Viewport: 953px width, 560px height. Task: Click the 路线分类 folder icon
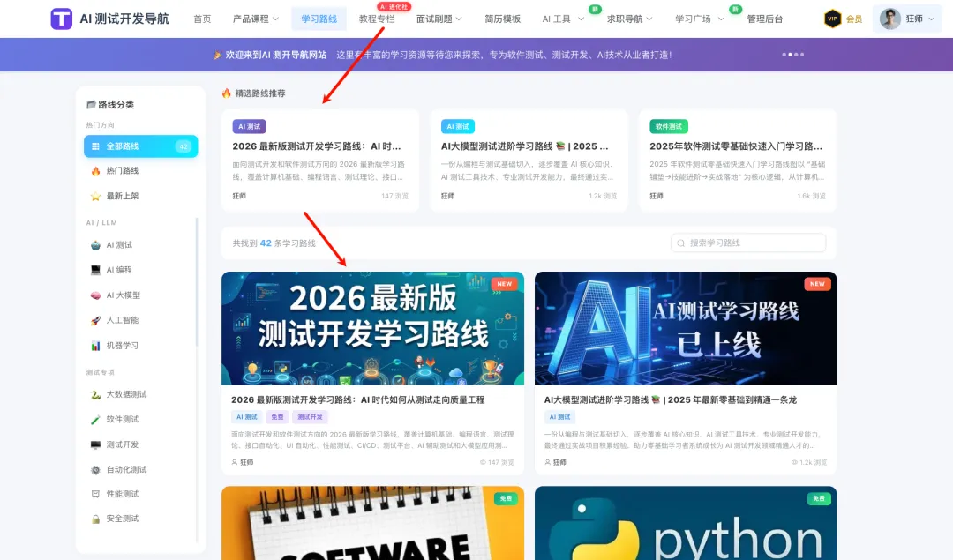click(91, 104)
